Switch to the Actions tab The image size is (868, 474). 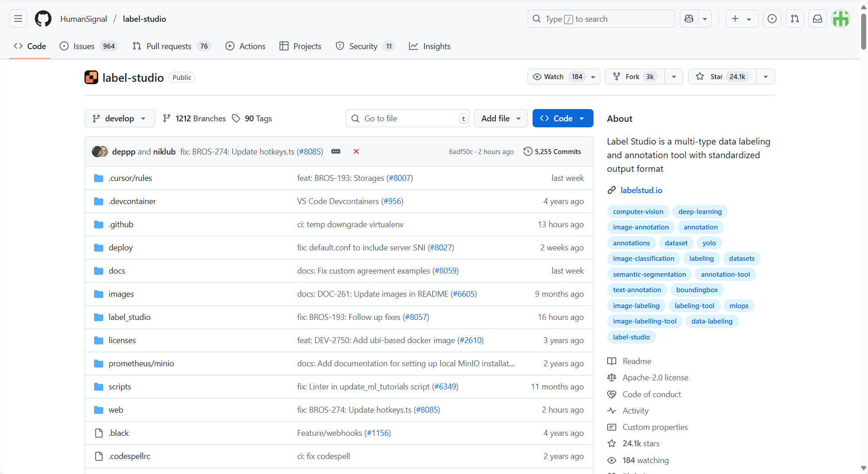245,46
